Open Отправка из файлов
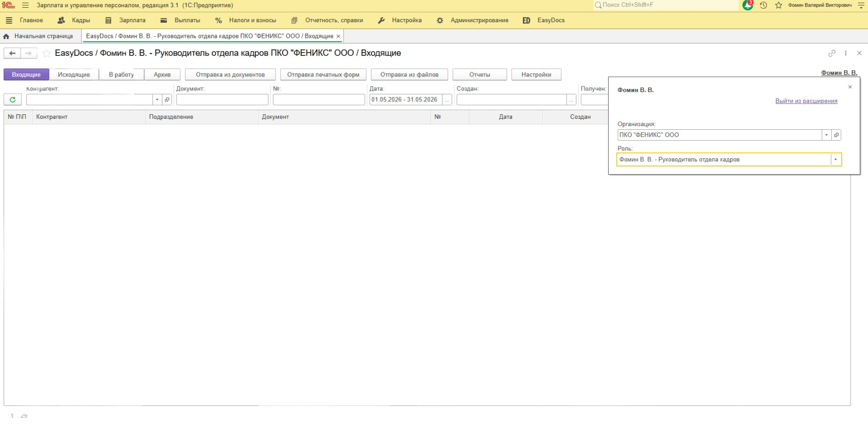 (x=410, y=75)
